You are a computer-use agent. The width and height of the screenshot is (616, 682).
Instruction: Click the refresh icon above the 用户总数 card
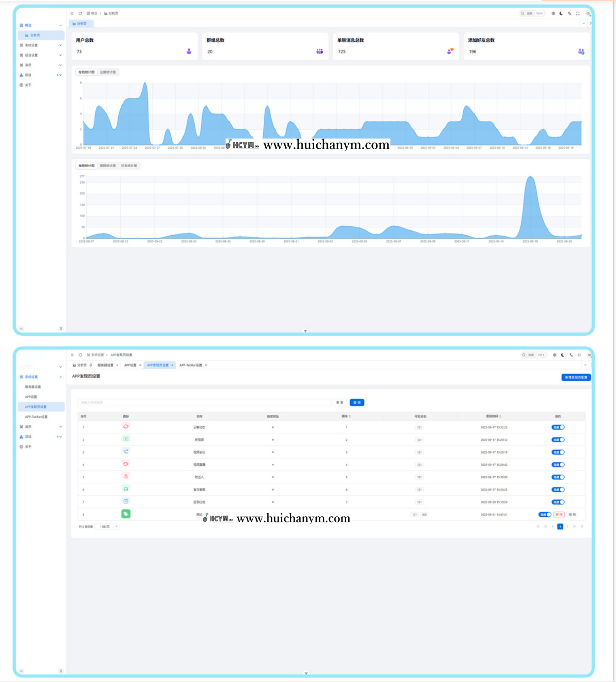click(x=80, y=13)
